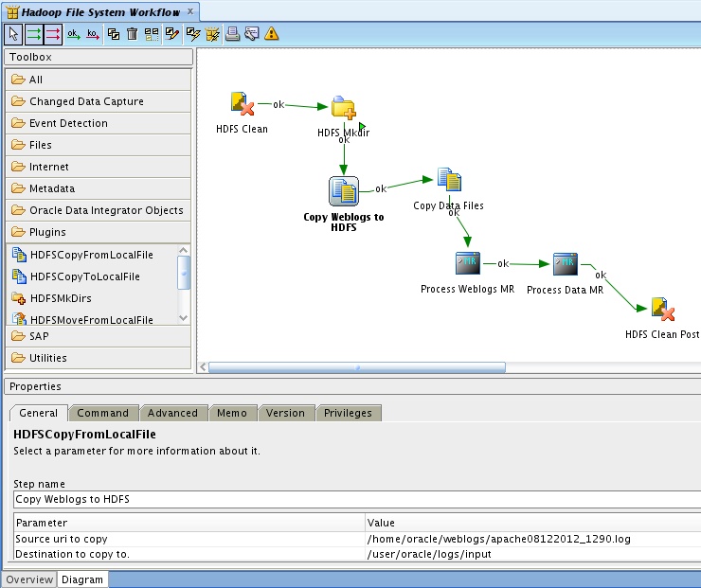Click the execute step lightning icon

click(x=193, y=34)
